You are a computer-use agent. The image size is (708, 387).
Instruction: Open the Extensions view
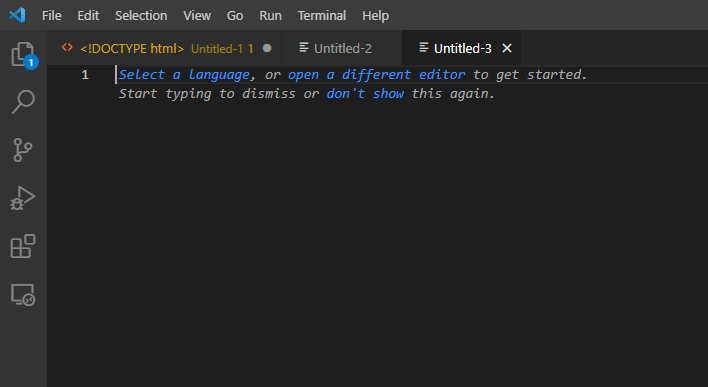23,246
